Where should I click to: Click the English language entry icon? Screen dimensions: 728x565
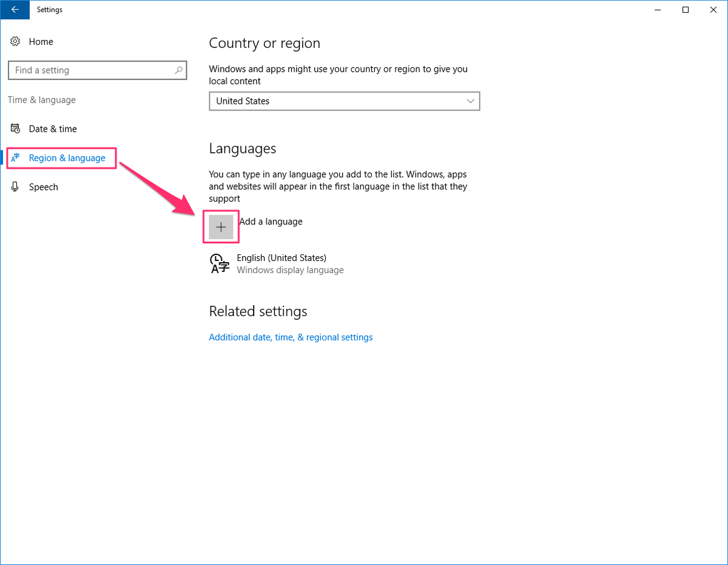[220, 263]
